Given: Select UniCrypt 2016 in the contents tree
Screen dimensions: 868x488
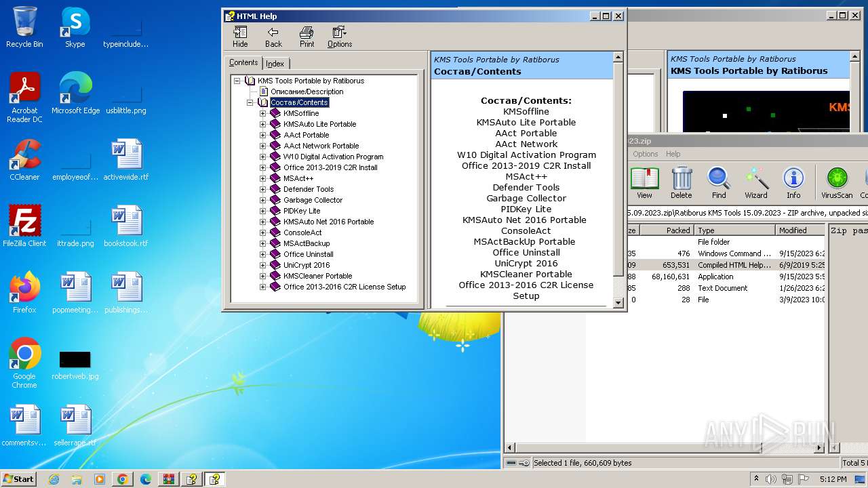Looking at the screenshot, I should [x=307, y=265].
